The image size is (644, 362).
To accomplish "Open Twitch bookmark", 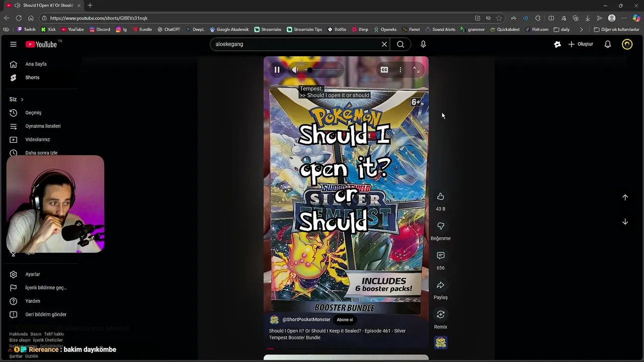I will point(26,30).
